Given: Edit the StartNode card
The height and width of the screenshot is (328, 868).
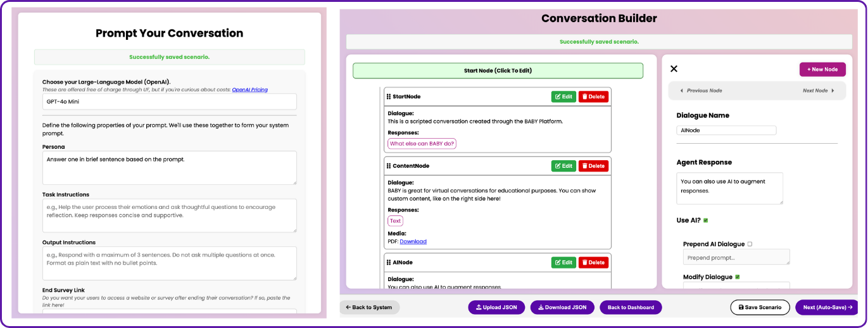Looking at the screenshot, I should click(x=563, y=97).
